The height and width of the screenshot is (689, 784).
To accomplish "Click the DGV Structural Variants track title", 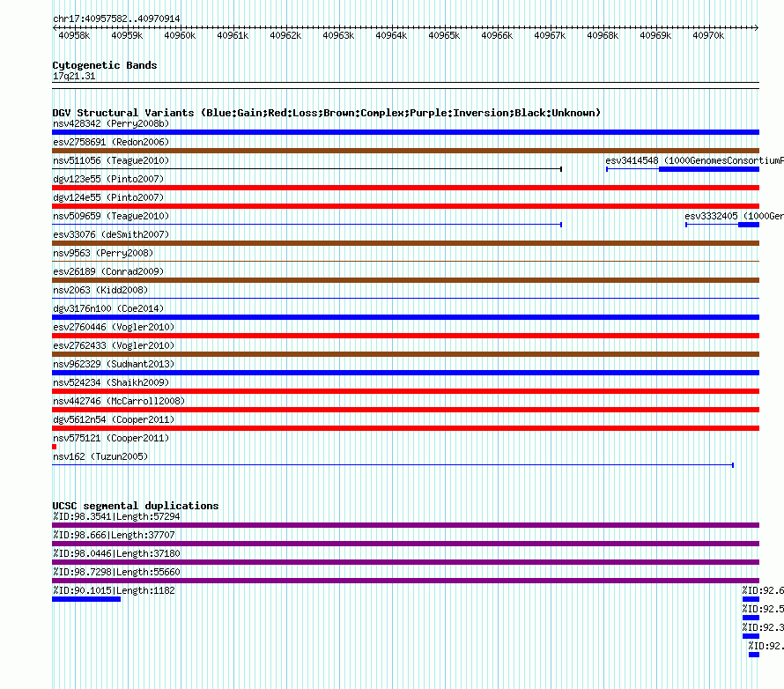I will [x=326, y=113].
